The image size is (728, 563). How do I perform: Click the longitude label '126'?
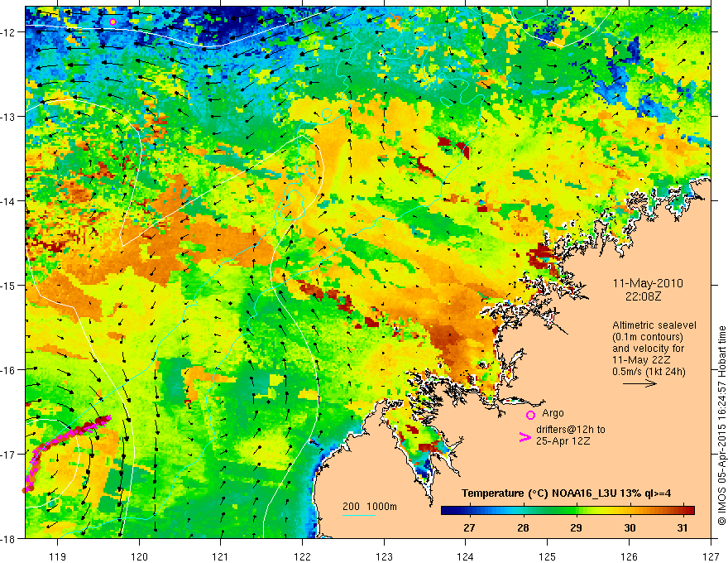tap(629, 556)
